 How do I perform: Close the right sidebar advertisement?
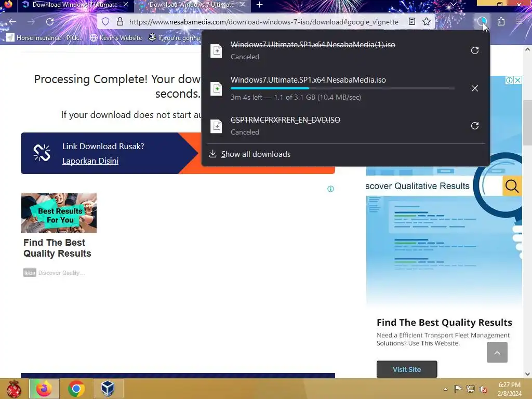tap(518, 81)
